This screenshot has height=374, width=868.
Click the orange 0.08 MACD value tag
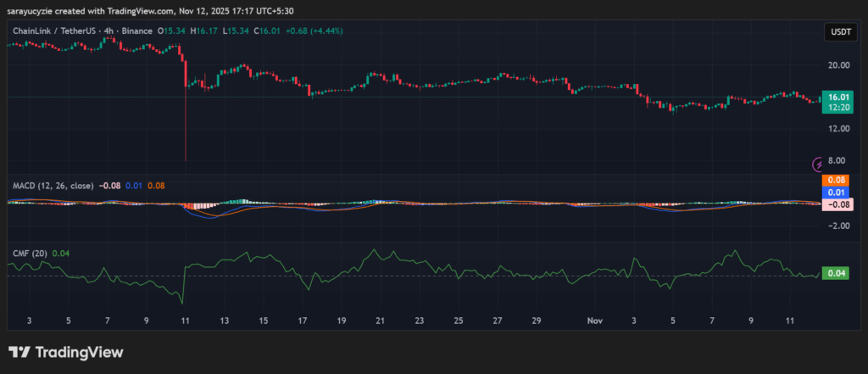(x=837, y=180)
